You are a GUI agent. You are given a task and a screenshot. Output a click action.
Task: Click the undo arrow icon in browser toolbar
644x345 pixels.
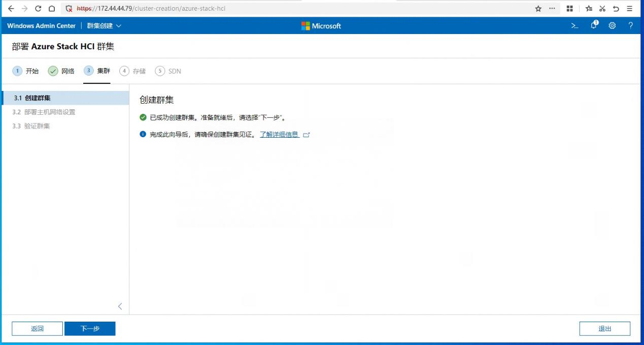pos(616,9)
